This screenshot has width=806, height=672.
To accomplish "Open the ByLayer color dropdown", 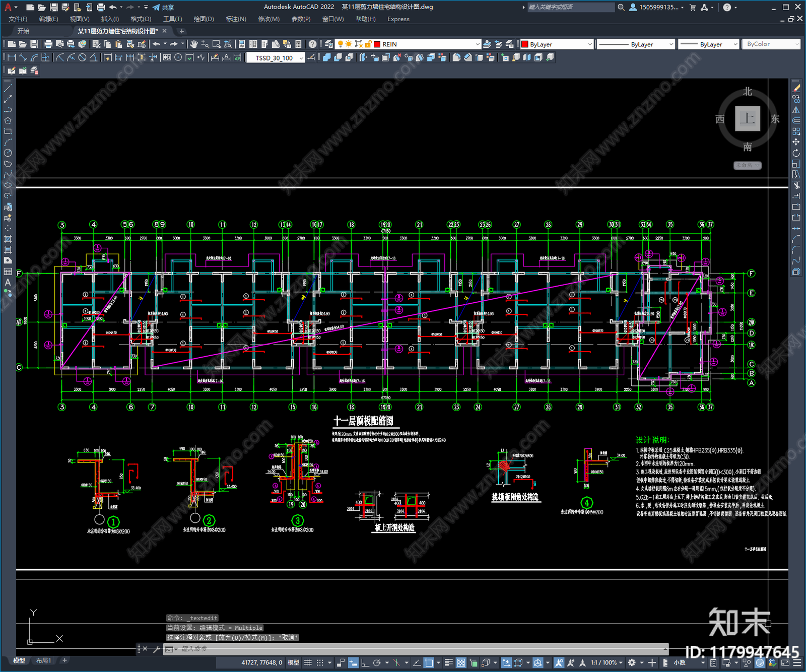I will click(590, 44).
